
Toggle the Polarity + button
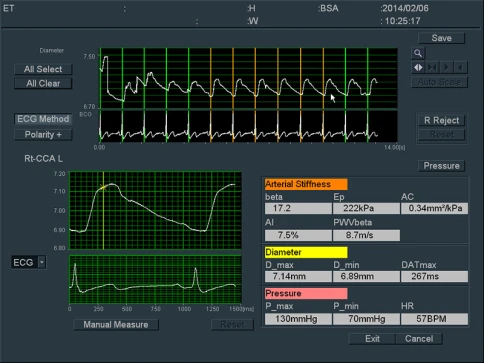click(x=43, y=135)
